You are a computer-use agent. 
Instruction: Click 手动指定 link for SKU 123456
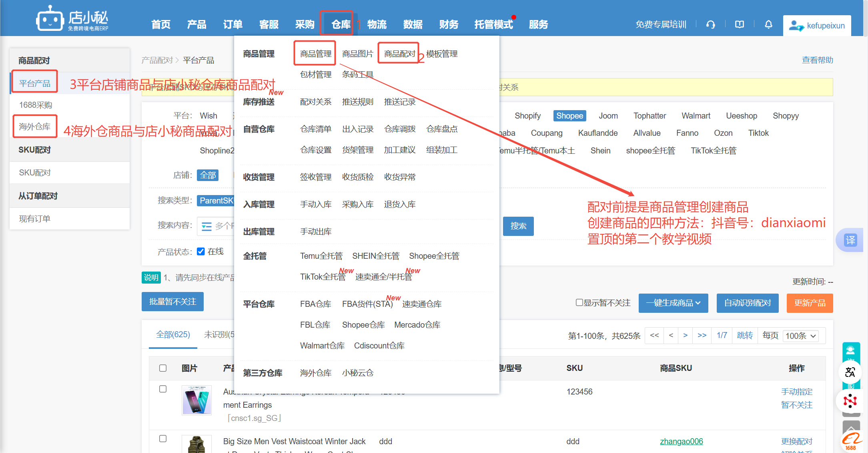tap(797, 392)
